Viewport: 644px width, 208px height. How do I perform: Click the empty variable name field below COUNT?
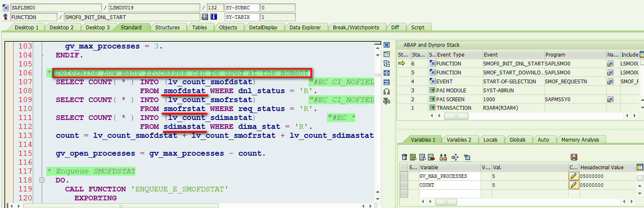tap(450, 194)
